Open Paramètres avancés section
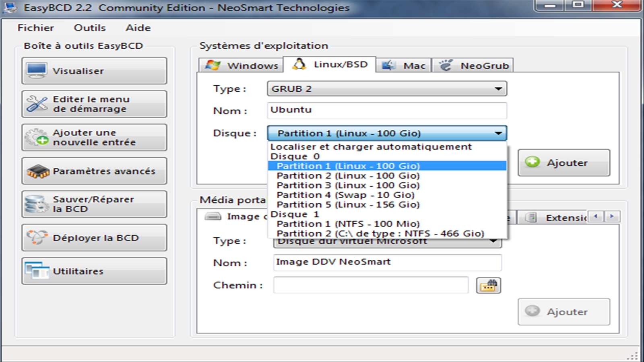Image resolution: width=644 pixels, height=362 pixels. point(94,171)
